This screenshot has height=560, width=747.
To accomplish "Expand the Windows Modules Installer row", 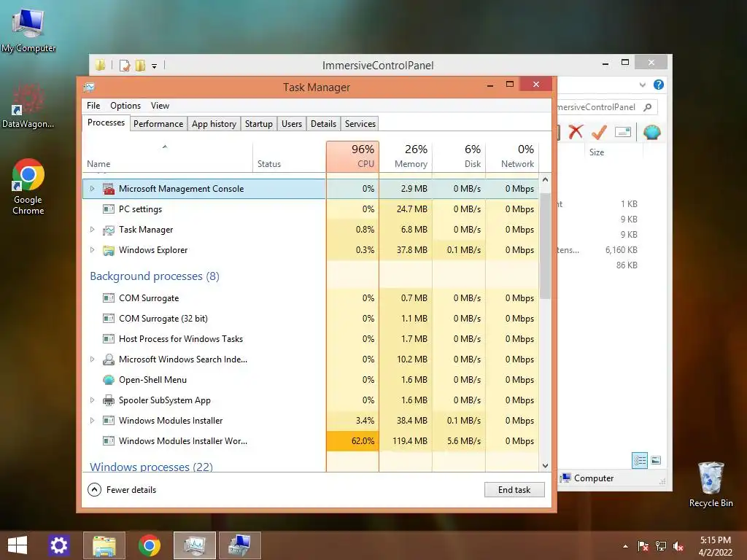I will [92, 421].
